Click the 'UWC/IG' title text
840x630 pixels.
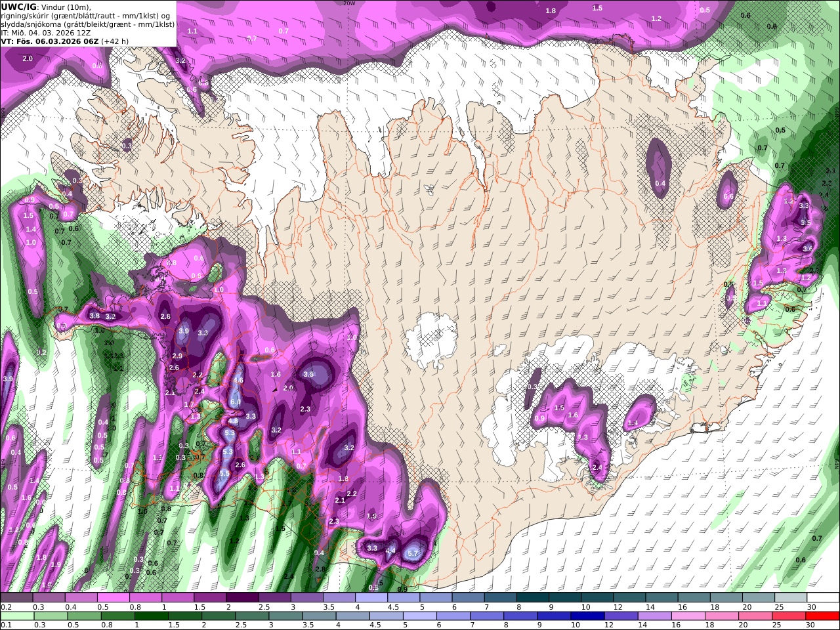tap(17, 7)
